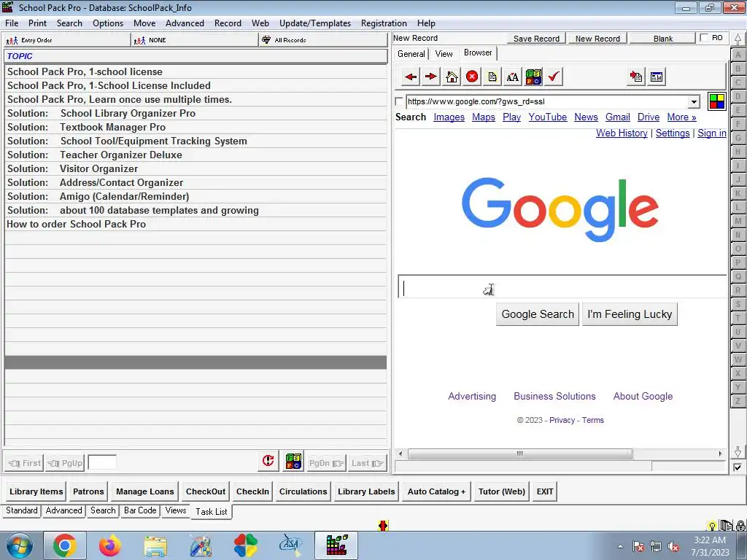Click the AA font size icon
This screenshot has width=747, height=560.
point(513,77)
